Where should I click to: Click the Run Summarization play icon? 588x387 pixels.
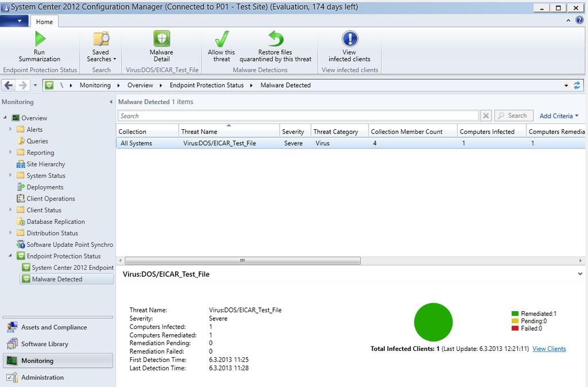point(40,38)
